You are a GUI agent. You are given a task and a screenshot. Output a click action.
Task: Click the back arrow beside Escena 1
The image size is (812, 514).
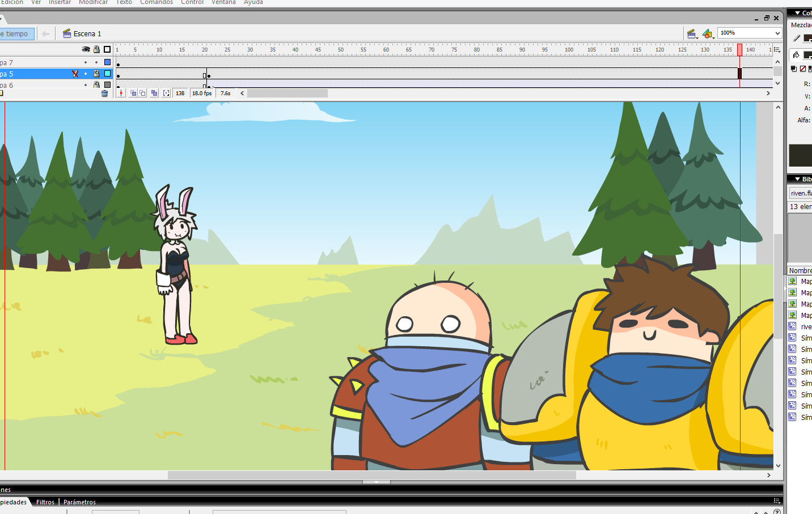[46, 34]
